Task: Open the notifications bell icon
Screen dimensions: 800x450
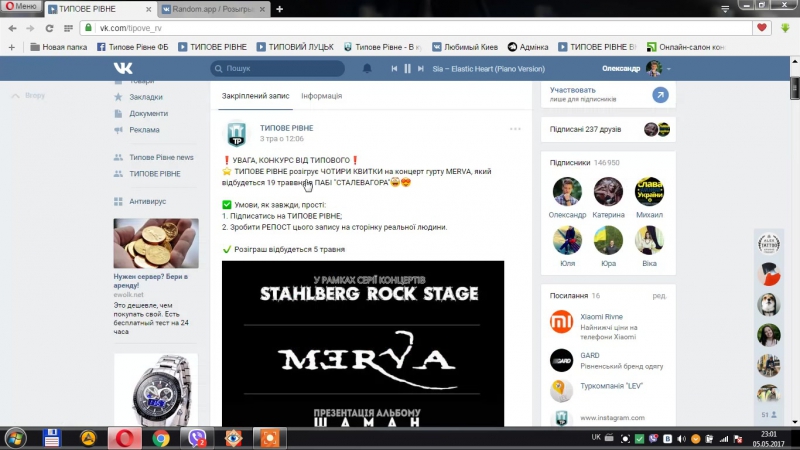Action: [367, 68]
